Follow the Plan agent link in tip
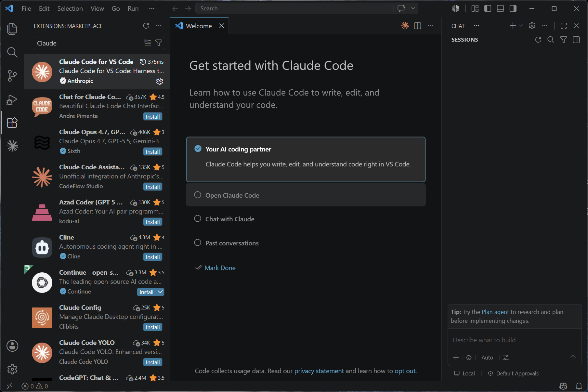Viewport: 588px width, 392px height. pos(495,312)
